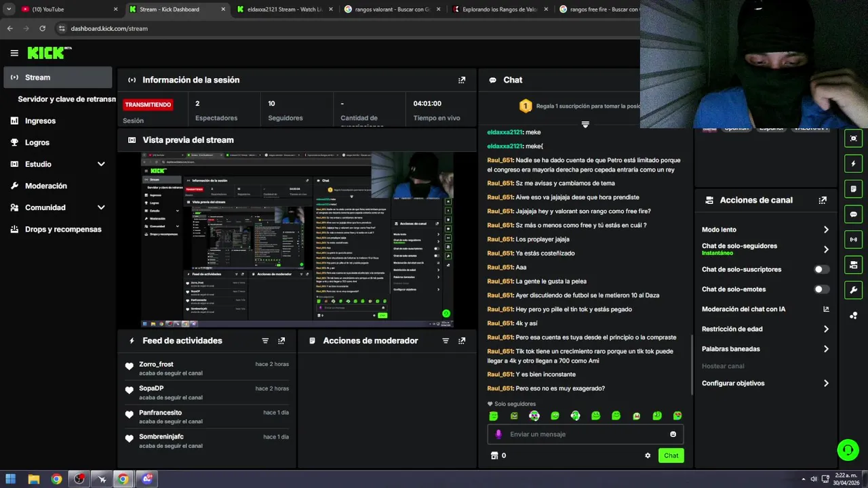Open the green headset support button

tap(848, 450)
